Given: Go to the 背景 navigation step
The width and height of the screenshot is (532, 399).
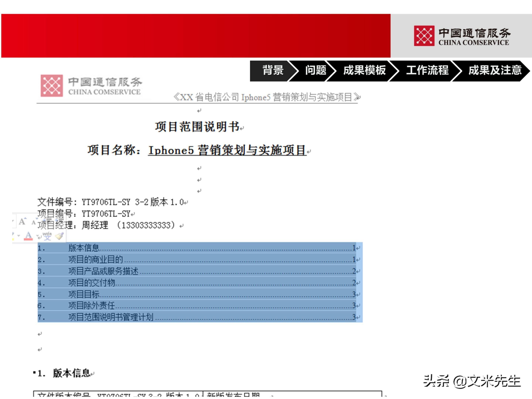Looking at the screenshot, I should tap(273, 70).
